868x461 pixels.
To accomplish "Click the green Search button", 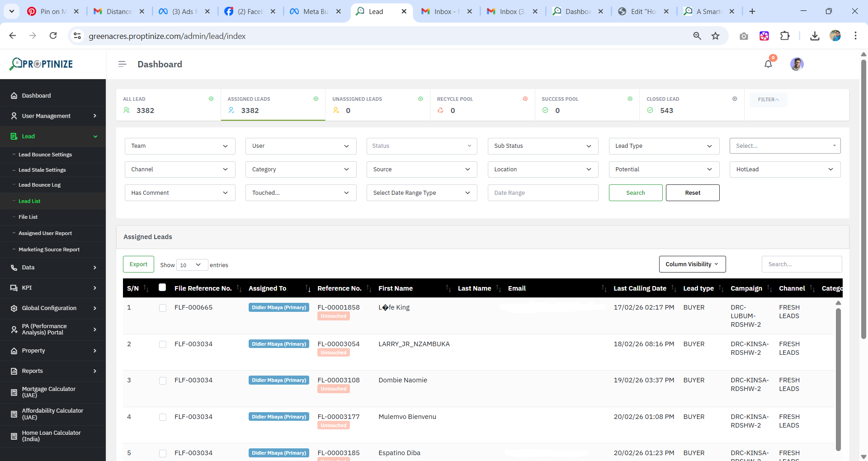I will (635, 193).
